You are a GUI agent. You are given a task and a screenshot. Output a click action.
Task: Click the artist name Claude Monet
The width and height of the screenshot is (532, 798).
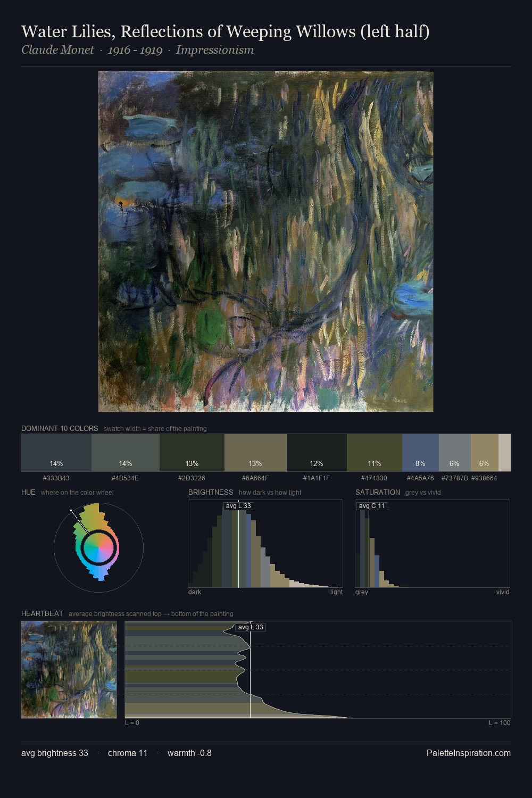tap(57, 50)
